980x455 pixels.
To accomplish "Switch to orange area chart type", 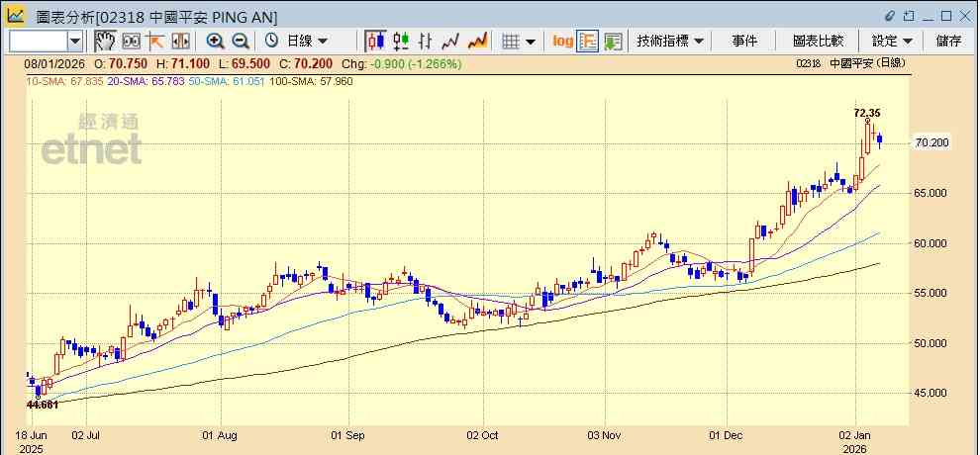I will 477,42.
